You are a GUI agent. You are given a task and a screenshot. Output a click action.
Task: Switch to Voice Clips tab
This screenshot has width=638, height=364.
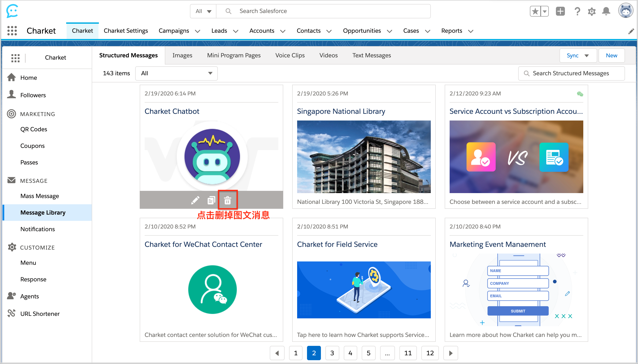click(290, 55)
